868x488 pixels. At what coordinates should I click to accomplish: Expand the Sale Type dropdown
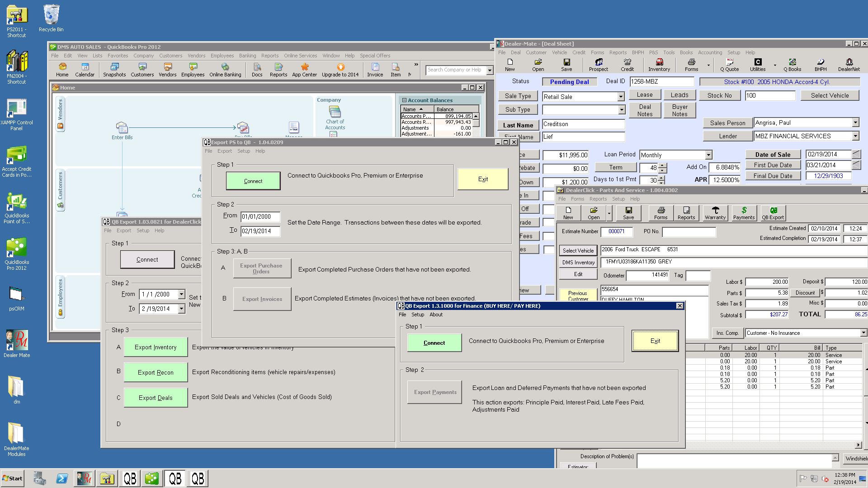(x=621, y=97)
